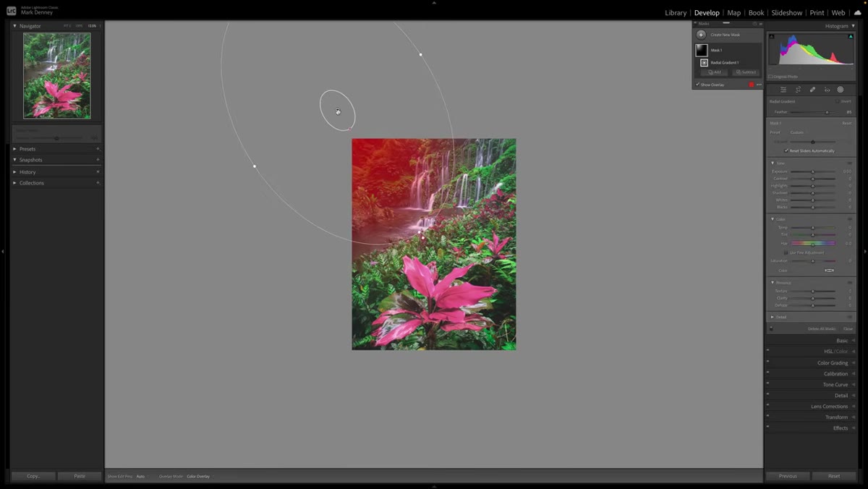Image resolution: width=868 pixels, height=489 pixels.
Task: Click the Create New Mask plus icon
Action: (701, 35)
